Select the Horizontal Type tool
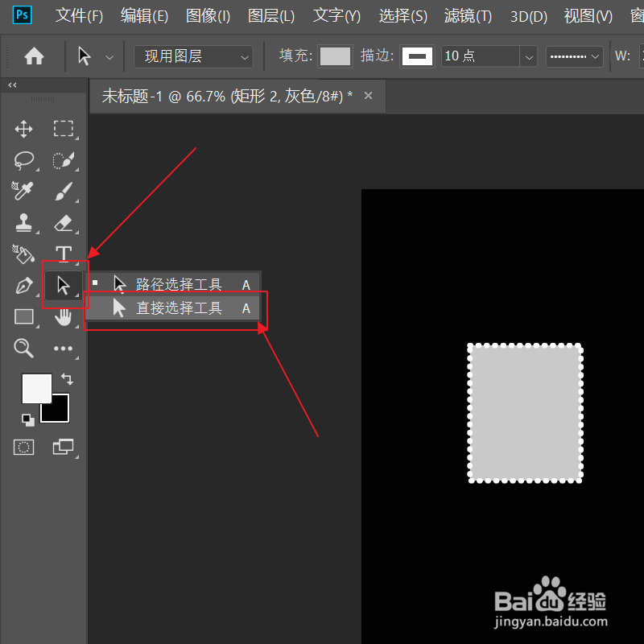 point(64,254)
